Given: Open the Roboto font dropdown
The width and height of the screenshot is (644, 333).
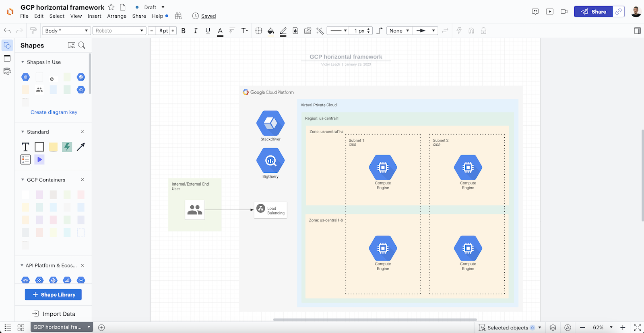Looking at the screenshot, I should pyautogui.click(x=119, y=31).
